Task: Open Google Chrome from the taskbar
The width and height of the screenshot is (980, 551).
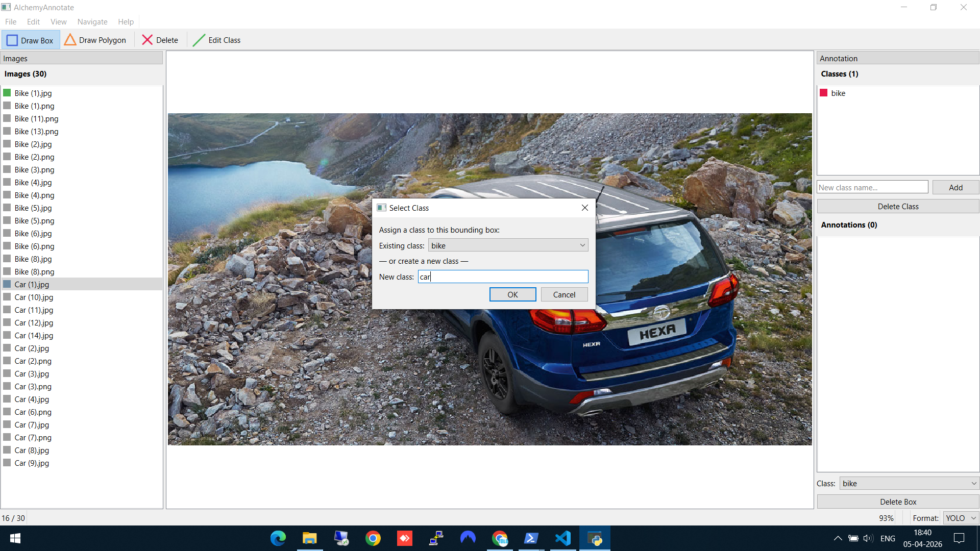Action: [373, 538]
